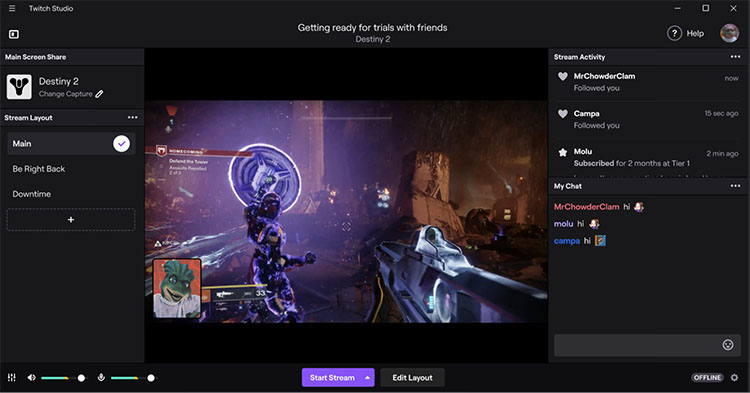The image size is (750, 393).
Task: Click the heart icon beside MrChowderClam
Action: [563, 76]
